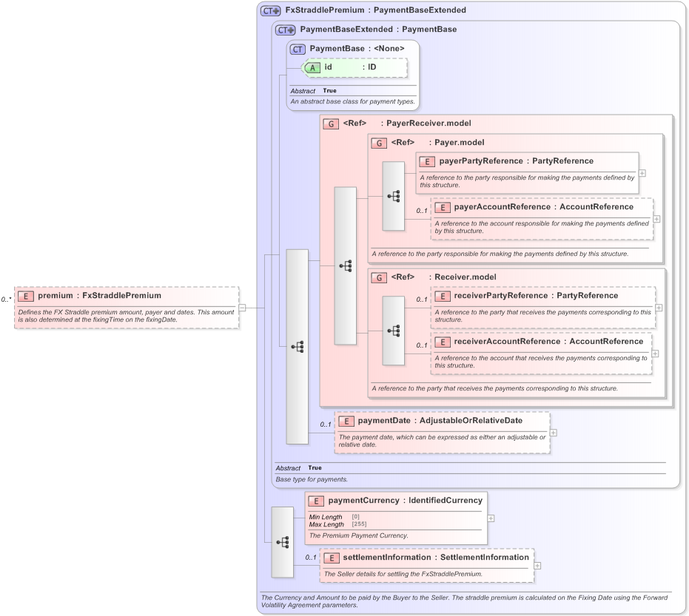Click the CT icon of PaymentBaseExtended

click(285, 30)
